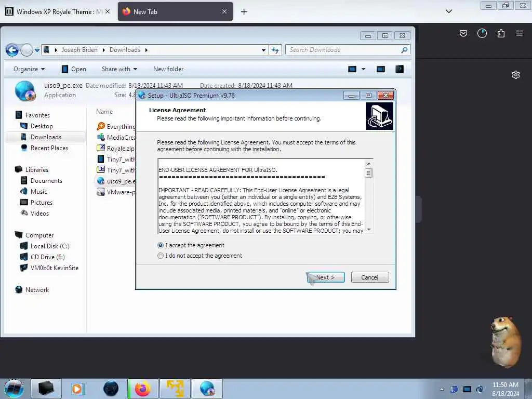Click Downloads in the address path
This screenshot has height=399, width=532.
tap(125, 50)
